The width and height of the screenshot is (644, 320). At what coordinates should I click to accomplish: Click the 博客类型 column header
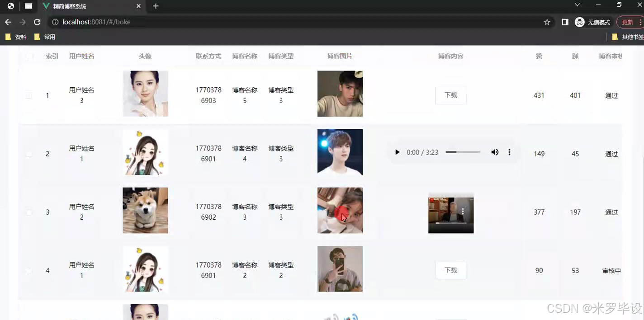(281, 56)
